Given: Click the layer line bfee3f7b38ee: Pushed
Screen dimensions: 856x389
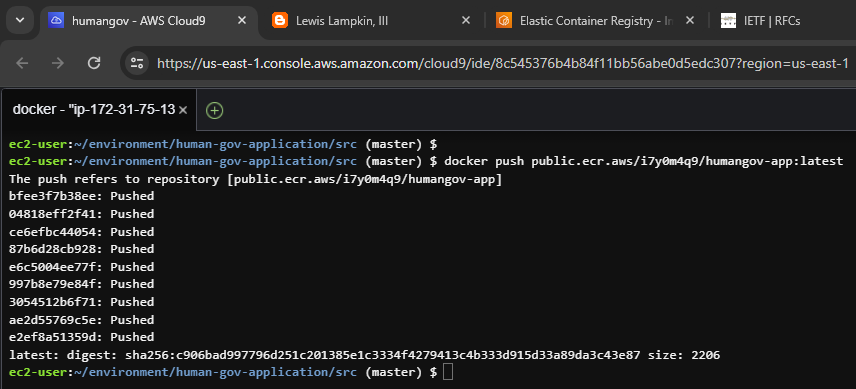Looking at the screenshot, I should [x=81, y=196].
